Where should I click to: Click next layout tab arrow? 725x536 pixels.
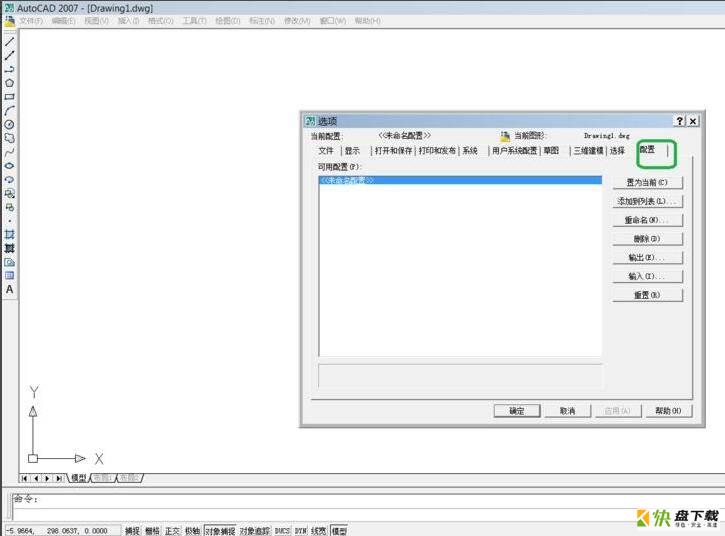point(48,478)
